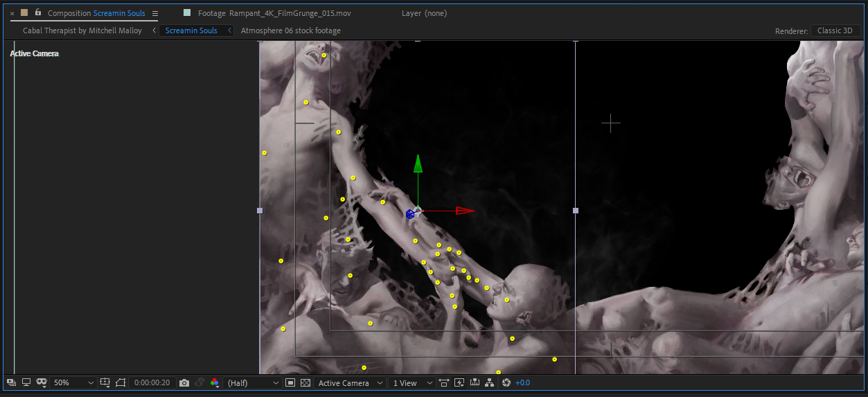This screenshot has width=868, height=397.
Task: Click the Footage tab label color swatch
Action: pos(187,12)
